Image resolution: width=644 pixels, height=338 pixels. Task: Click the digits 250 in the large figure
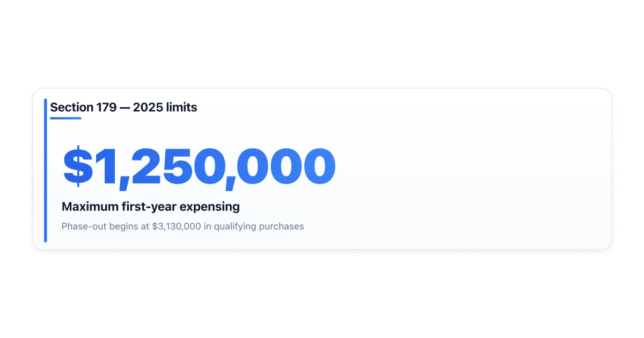[174, 166]
